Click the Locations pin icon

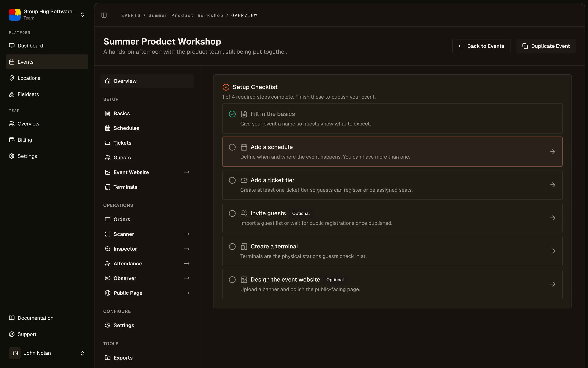click(12, 78)
